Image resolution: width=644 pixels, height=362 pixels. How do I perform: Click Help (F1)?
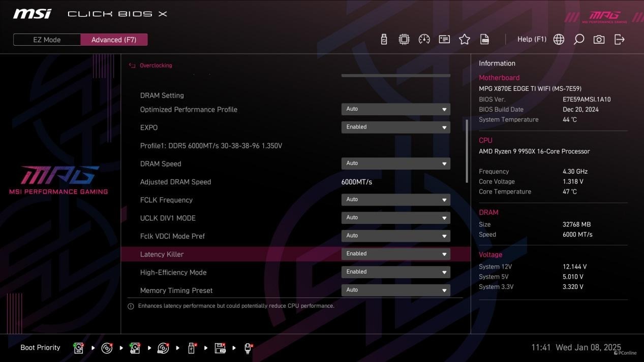click(532, 39)
